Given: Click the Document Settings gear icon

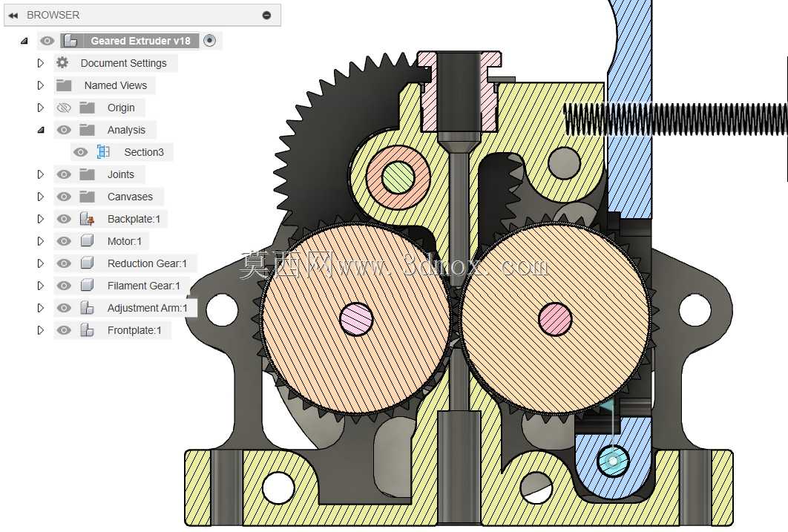Looking at the screenshot, I should pos(62,63).
